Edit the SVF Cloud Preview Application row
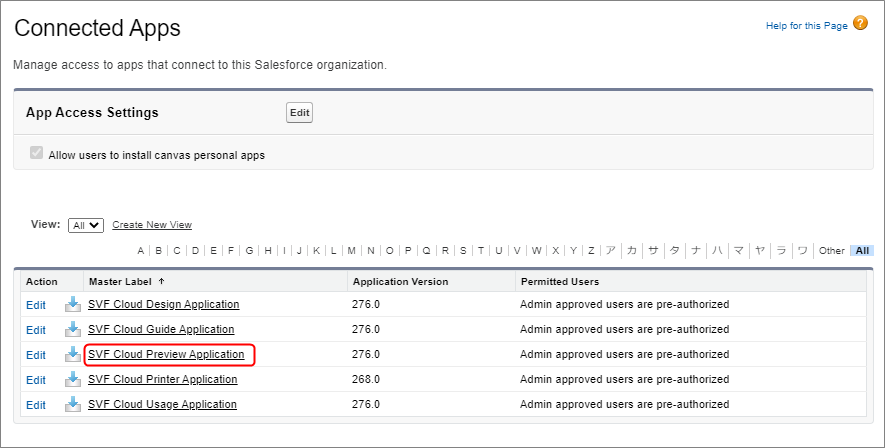This screenshot has width=885, height=448. click(x=36, y=355)
